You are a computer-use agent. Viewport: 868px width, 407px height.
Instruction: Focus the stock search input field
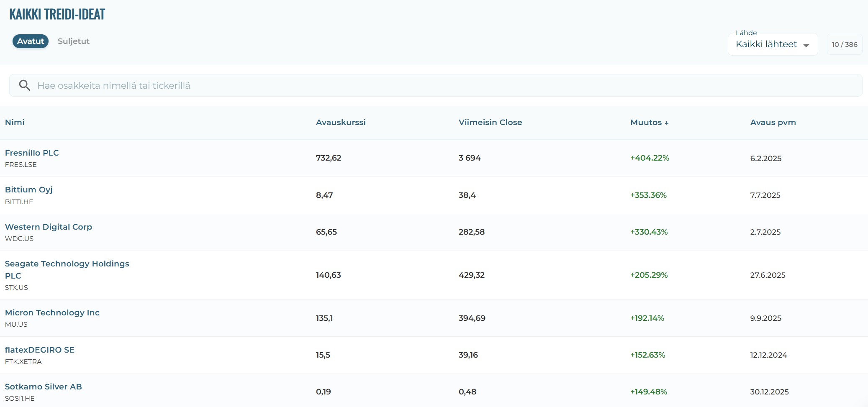[x=444, y=85]
